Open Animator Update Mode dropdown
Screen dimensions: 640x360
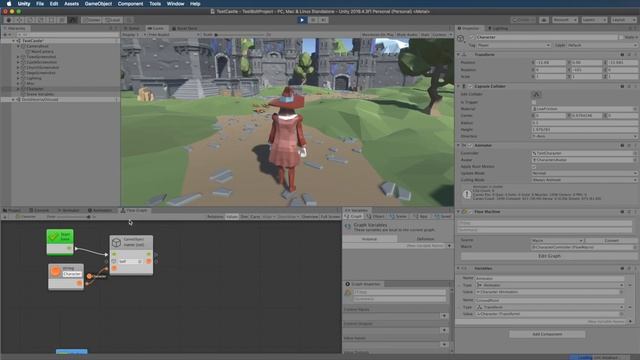[x=584, y=173]
